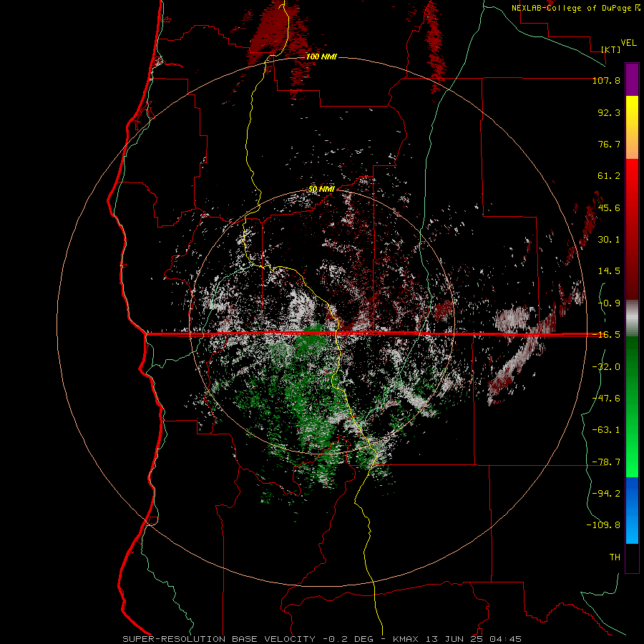Click the -109.8 scale value

coord(603,525)
